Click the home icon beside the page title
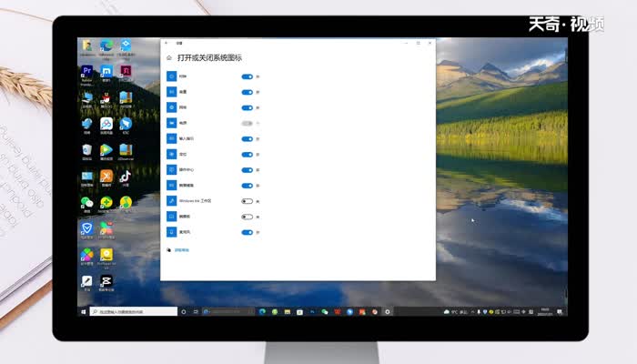 click(169, 58)
